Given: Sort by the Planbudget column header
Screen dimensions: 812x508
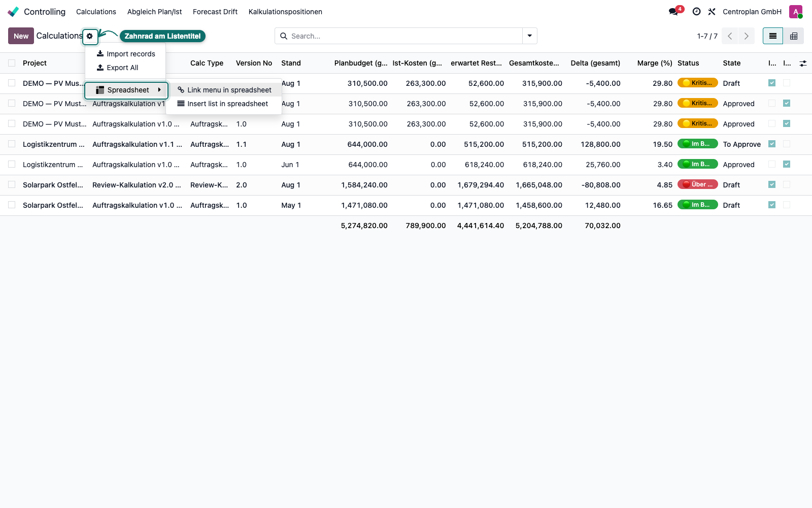Looking at the screenshot, I should tap(361, 63).
